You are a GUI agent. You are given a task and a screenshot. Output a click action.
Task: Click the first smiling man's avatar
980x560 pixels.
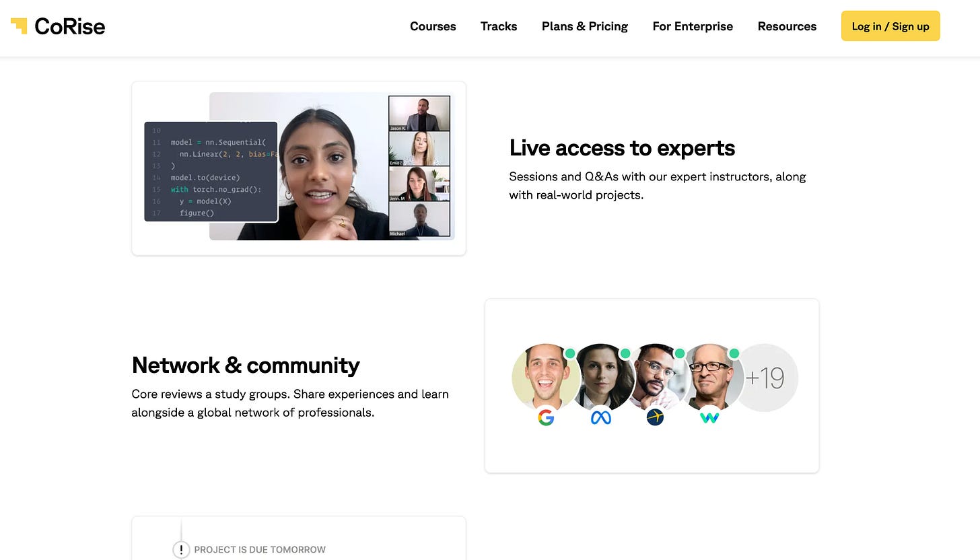tap(545, 378)
